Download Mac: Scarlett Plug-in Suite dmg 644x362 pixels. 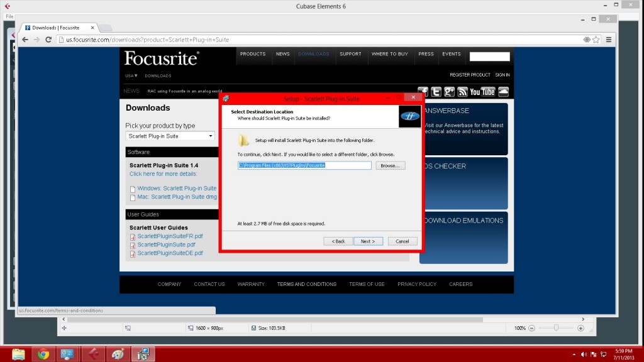click(x=177, y=197)
